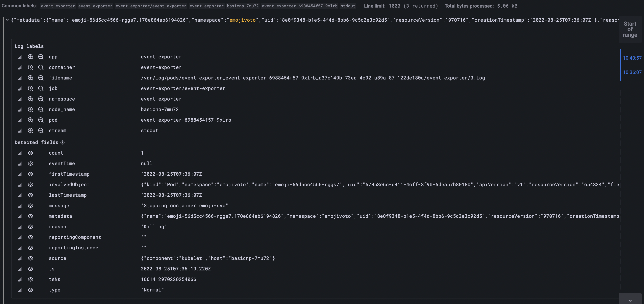The width and height of the screenshot is (644, 304).
Task: Filter out node_name label value
Action: tap(41, 109)
